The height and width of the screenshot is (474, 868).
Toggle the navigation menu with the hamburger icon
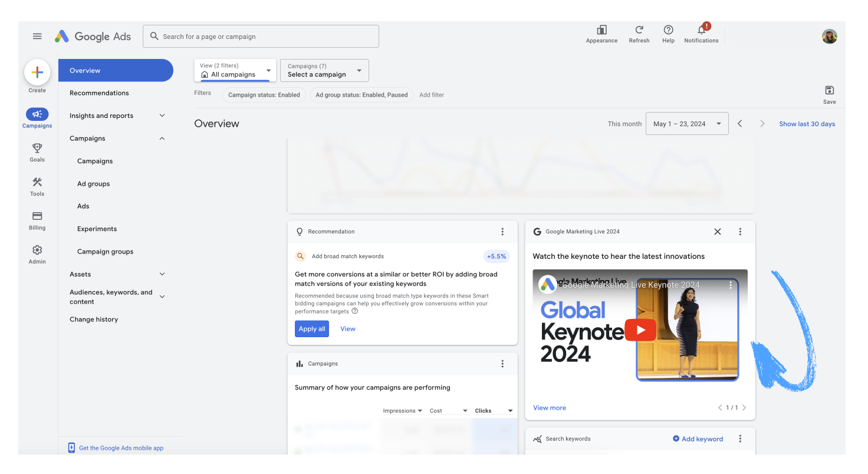coord(37,36)
